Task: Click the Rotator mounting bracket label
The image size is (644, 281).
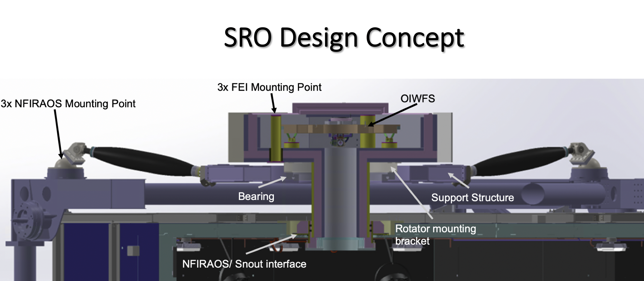Action: tap(435, 235)
